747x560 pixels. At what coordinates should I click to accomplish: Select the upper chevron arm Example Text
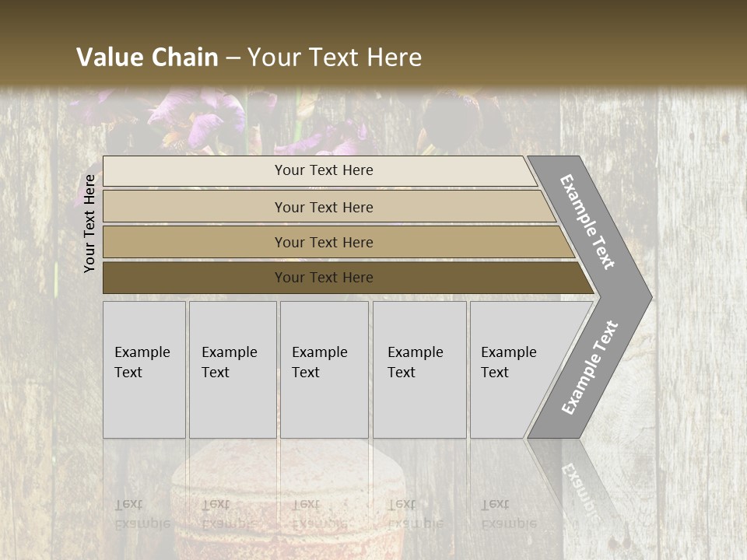click(588, 222)
